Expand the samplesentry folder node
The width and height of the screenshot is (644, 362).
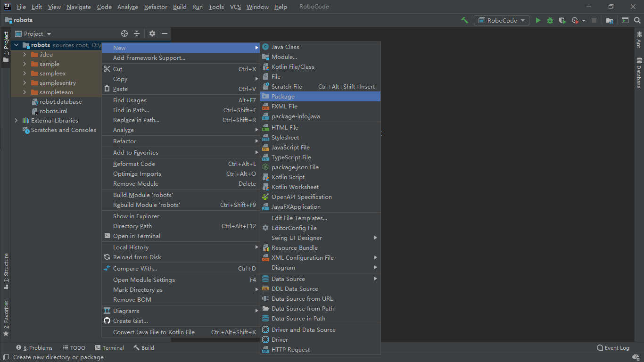[25, 83]
